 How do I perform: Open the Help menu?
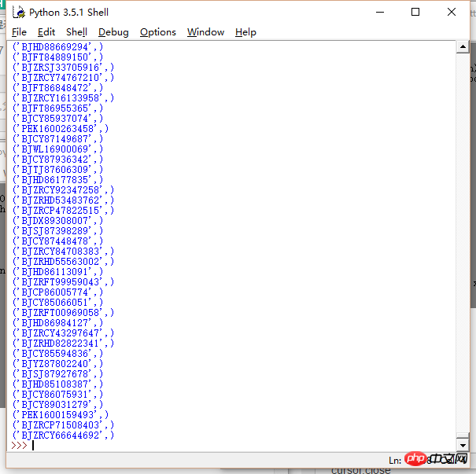point(245,32)
